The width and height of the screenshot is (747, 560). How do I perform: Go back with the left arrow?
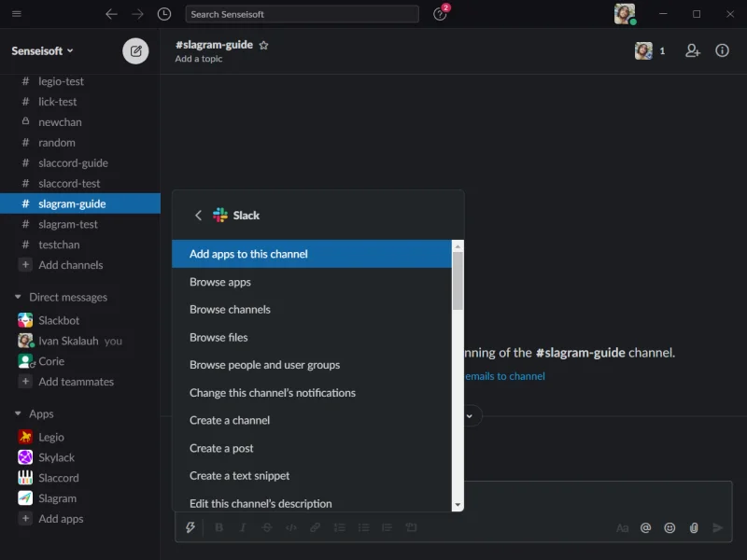click(111, 14)
